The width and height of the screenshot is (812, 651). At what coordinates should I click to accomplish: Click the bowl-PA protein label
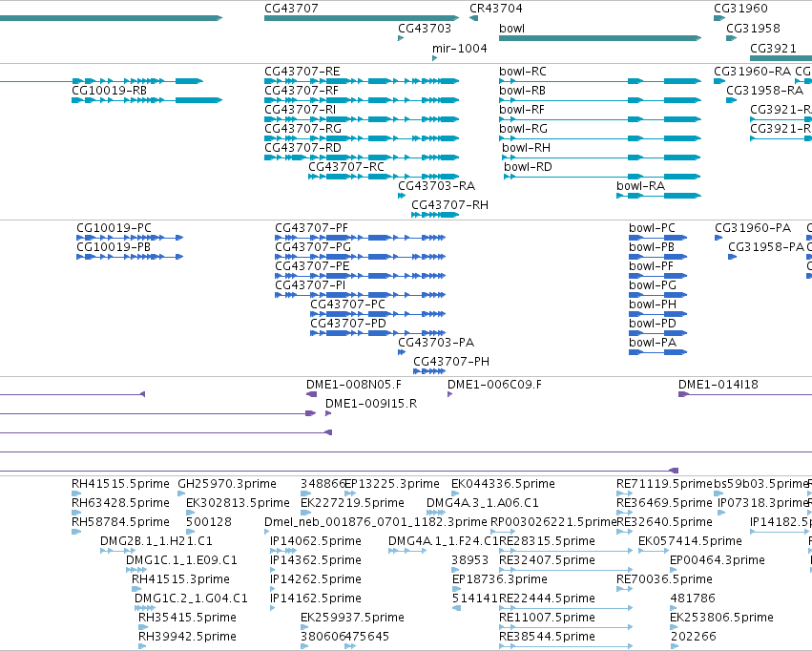(x=653, y=344)
